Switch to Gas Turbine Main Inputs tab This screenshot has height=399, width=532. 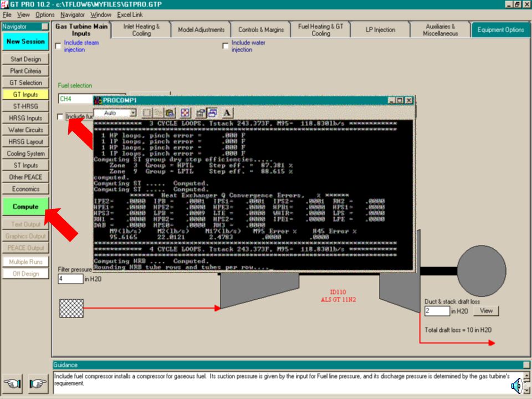click(x=81, y=29)
